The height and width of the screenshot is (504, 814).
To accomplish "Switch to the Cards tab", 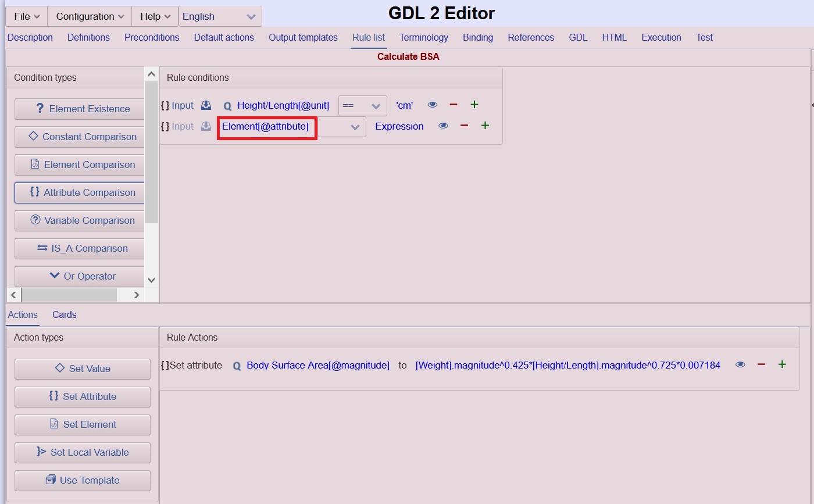I will click(64, 314).
